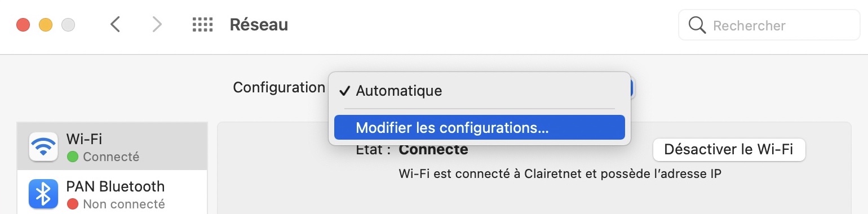Screen dimensions: 868x214
Task: Click the Wi-Fi signal icon in sidebar
Action: (43, 146)
